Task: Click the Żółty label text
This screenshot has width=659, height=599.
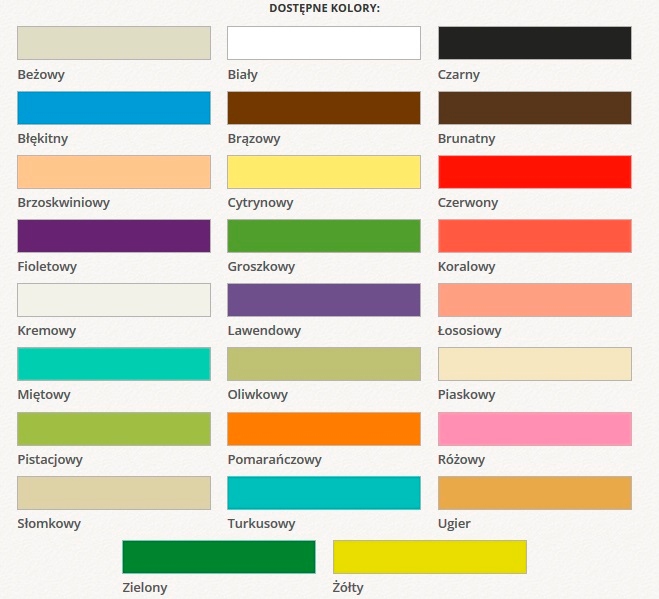Action: [x=348, y=587]
